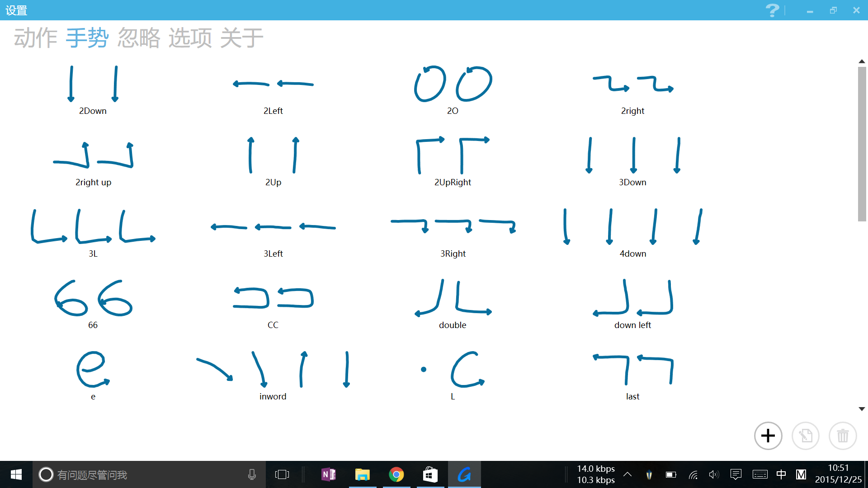Select the inword gesture thumbnail
Image resolution: width=868 pixels, height=488 pixels.
pyautogui.click(x=273, y=371)
